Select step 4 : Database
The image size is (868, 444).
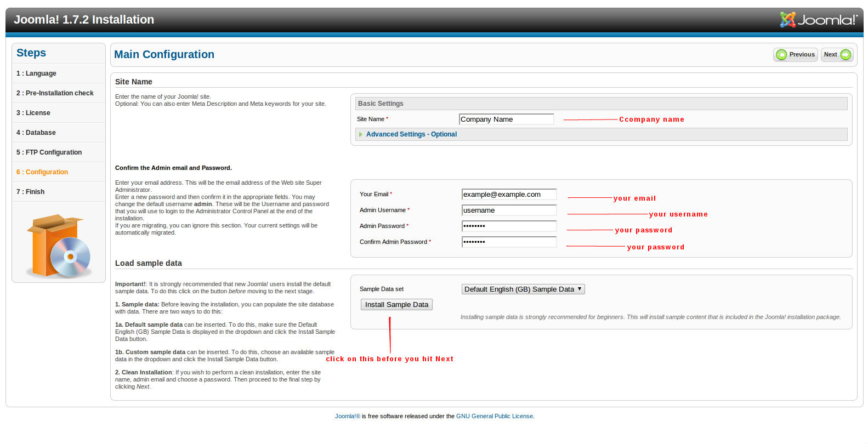point(59,133)
